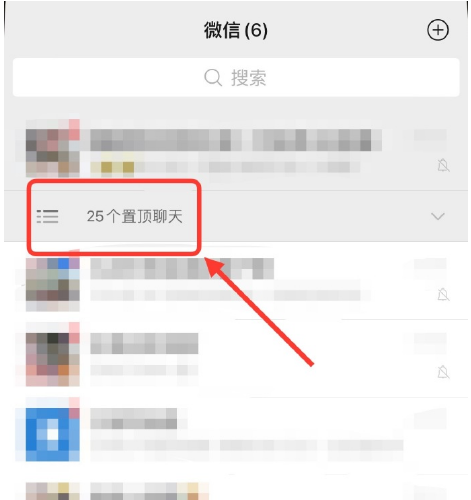Tap the 微信 (6) header title
Image resolution: width=471 pixels, height=500 pixels.
pyautogui.click(x=236, y=30)
